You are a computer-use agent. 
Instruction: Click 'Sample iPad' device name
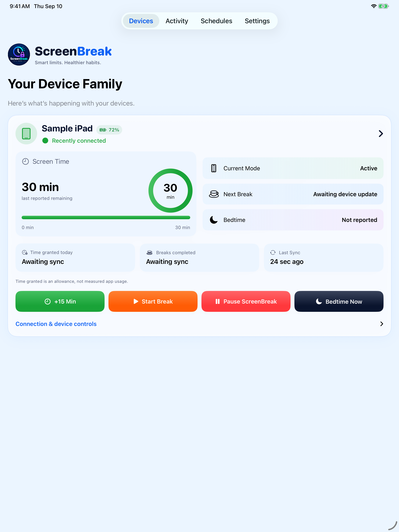point(67,128)
